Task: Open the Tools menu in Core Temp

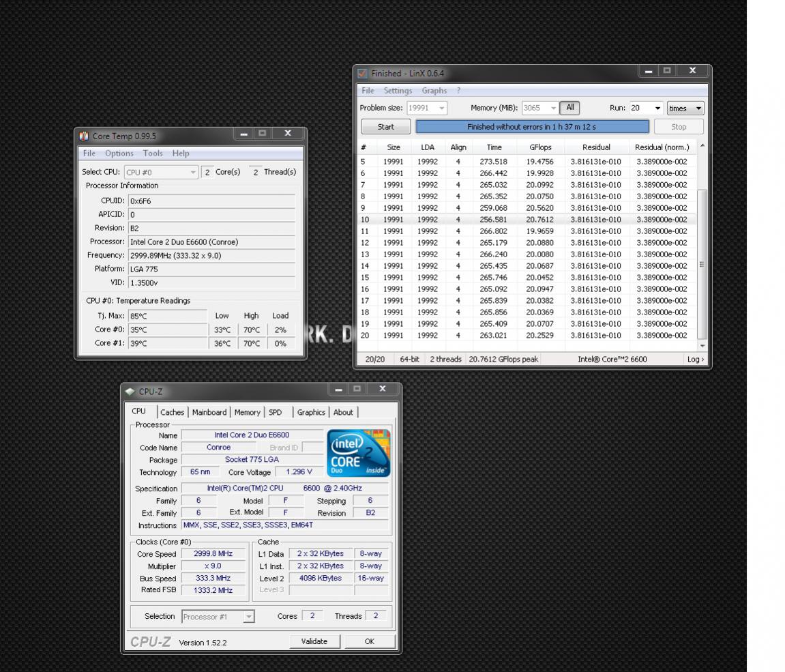Action: point(153,154)
